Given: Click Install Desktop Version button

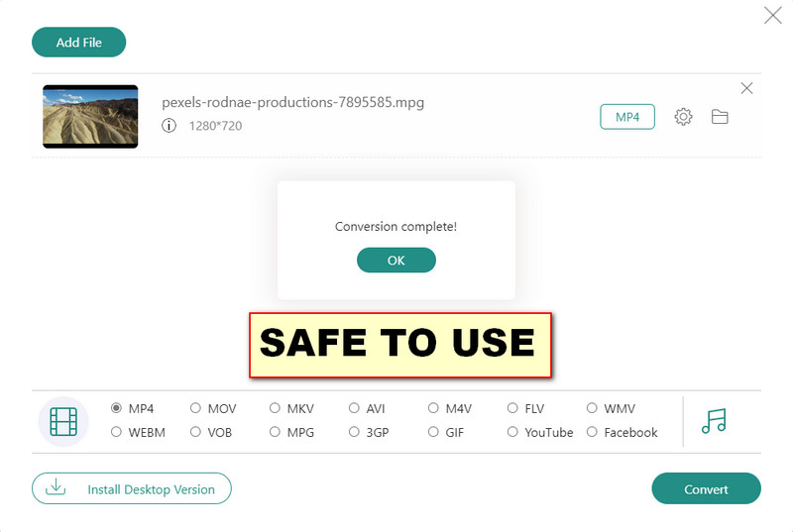Looking at the screenshot, I should coord(131,488).
